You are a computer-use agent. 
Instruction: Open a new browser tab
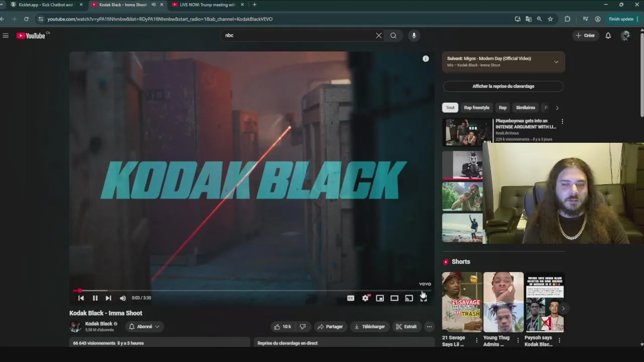(255, 5)
